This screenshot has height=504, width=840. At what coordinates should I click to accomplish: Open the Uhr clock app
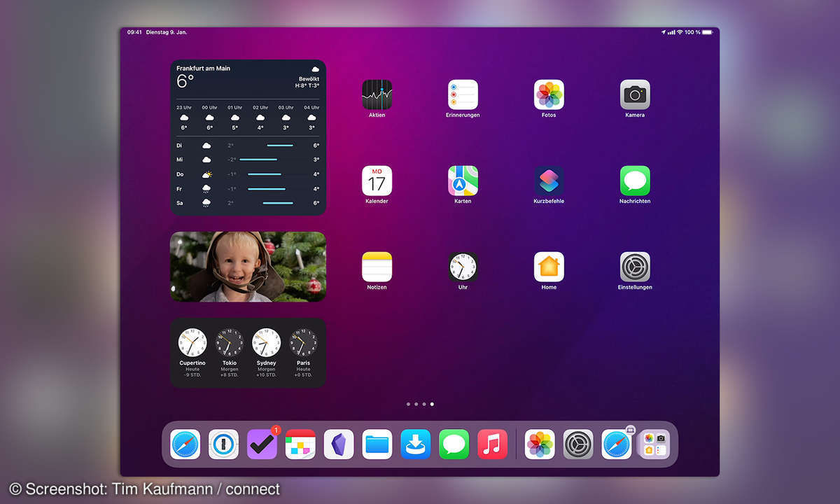(x=463, y=267)
